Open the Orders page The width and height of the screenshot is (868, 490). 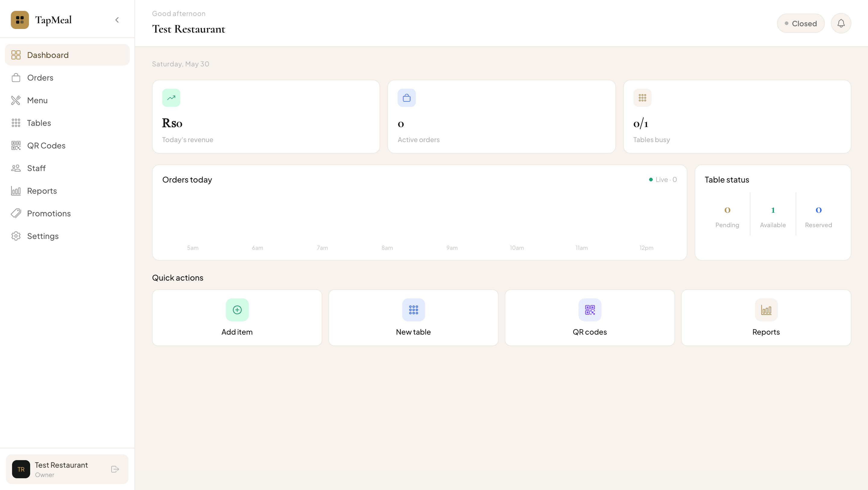tap(67, 78)
